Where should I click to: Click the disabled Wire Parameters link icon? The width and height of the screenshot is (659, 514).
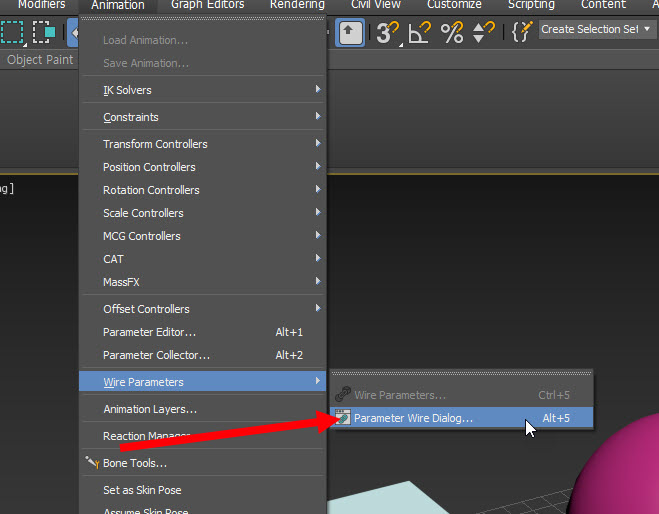343,394
